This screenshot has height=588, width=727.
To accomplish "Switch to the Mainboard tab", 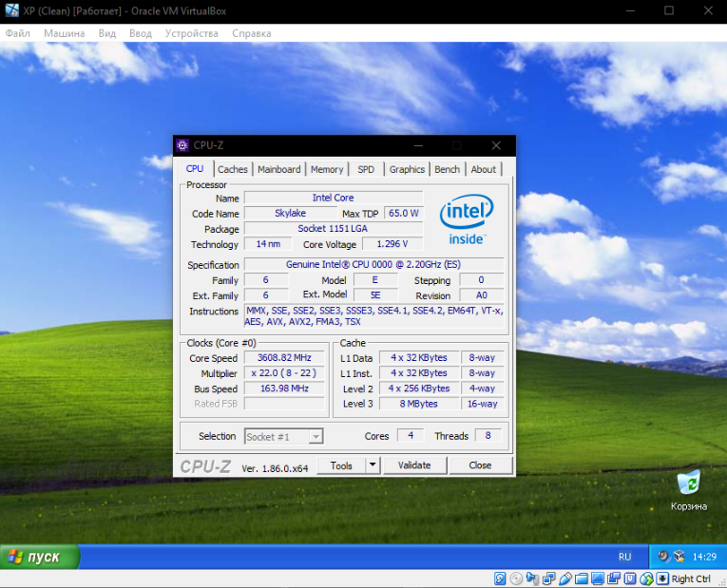I will (279, 170).
